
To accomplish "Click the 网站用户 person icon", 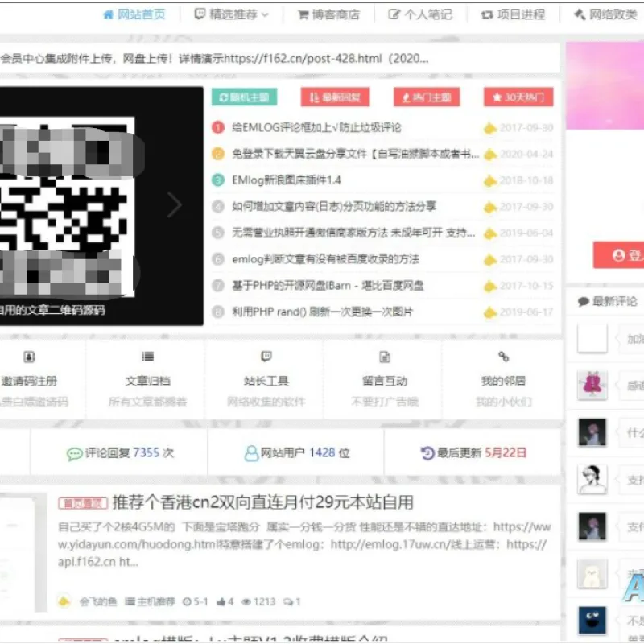I will 251,453.
